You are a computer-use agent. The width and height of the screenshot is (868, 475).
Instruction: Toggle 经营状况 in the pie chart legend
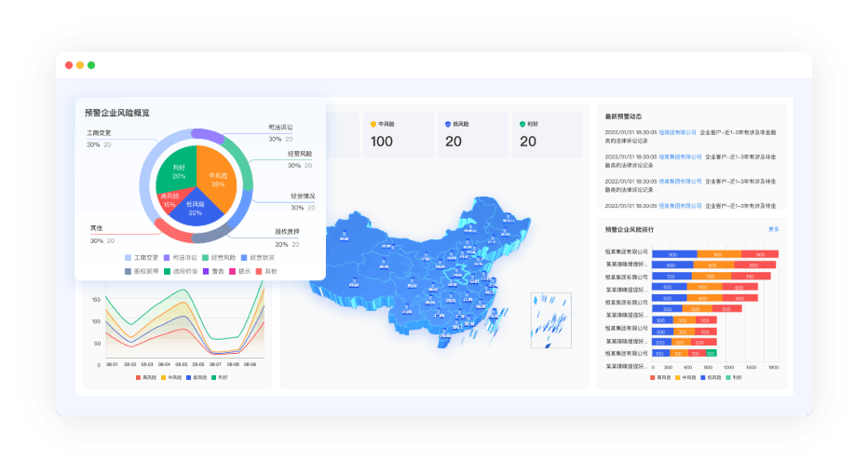[x=258, y=257]
